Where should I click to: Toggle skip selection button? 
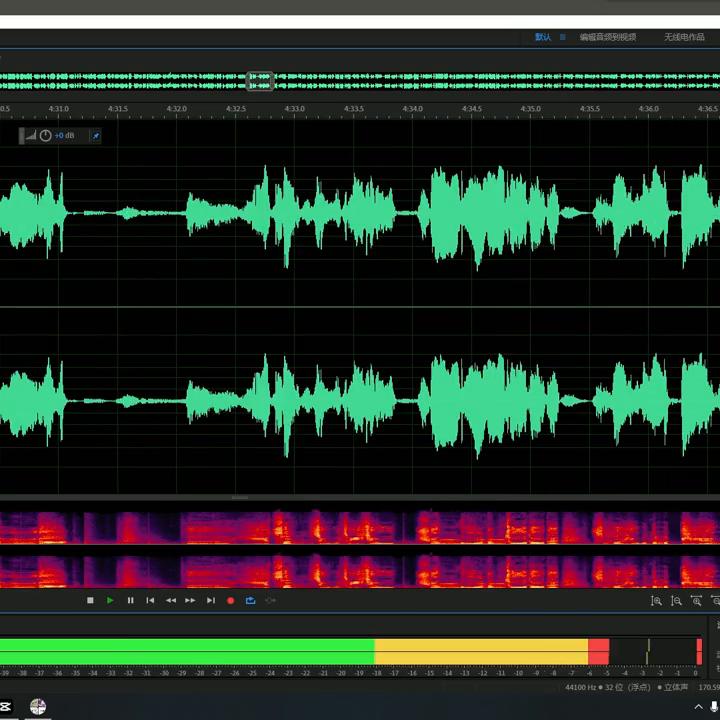point(270,600)
